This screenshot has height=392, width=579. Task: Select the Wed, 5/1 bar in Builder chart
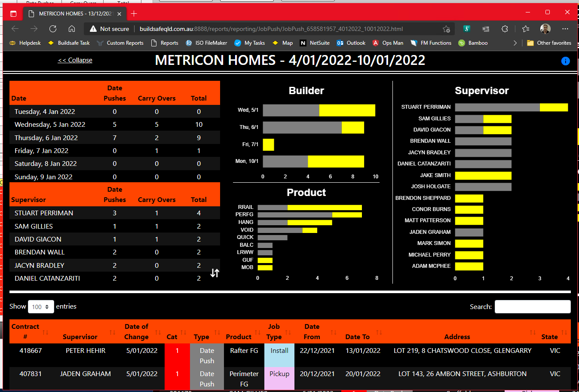(x=319, y=110)
